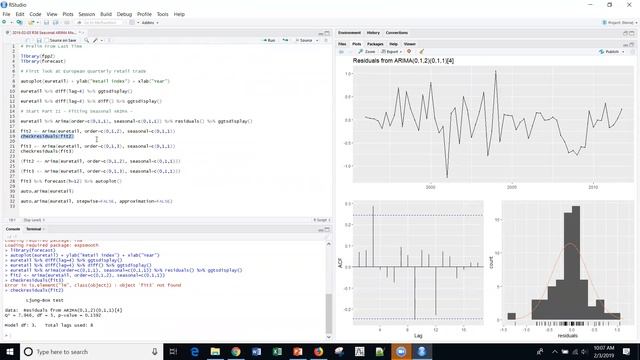Maximize the Environment pane
The height and width of the screenshot is (360, 640).
coord(632,33)
